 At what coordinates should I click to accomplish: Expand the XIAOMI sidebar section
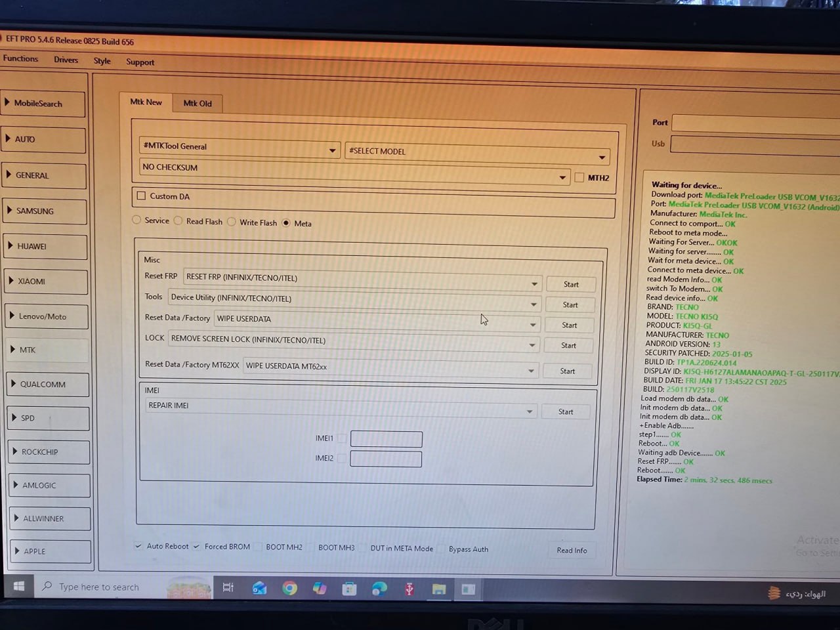click(x=47, y=282)
